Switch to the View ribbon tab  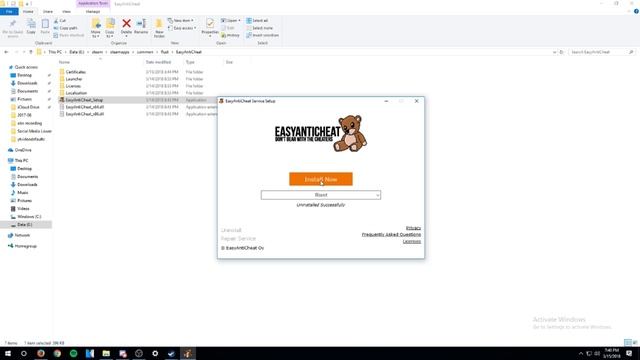click(x=66, y=11)
